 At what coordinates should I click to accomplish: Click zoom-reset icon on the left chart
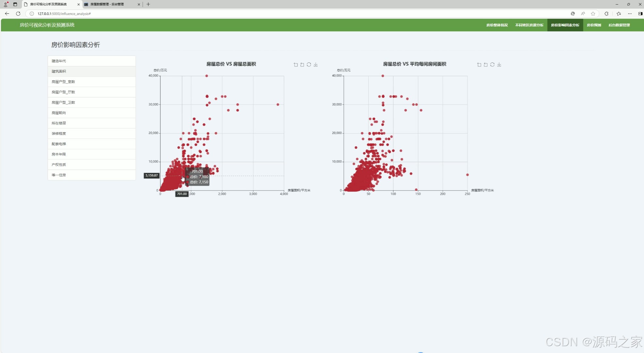(302, 65)
